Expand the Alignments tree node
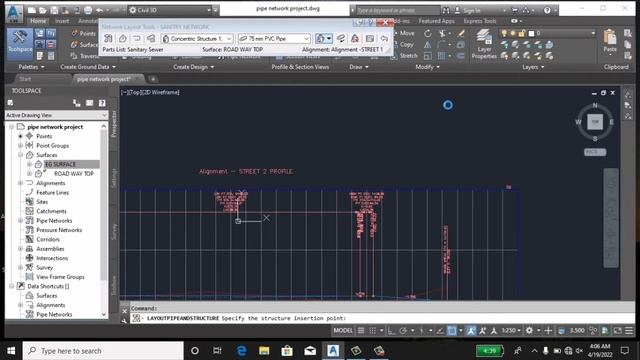 20,183
